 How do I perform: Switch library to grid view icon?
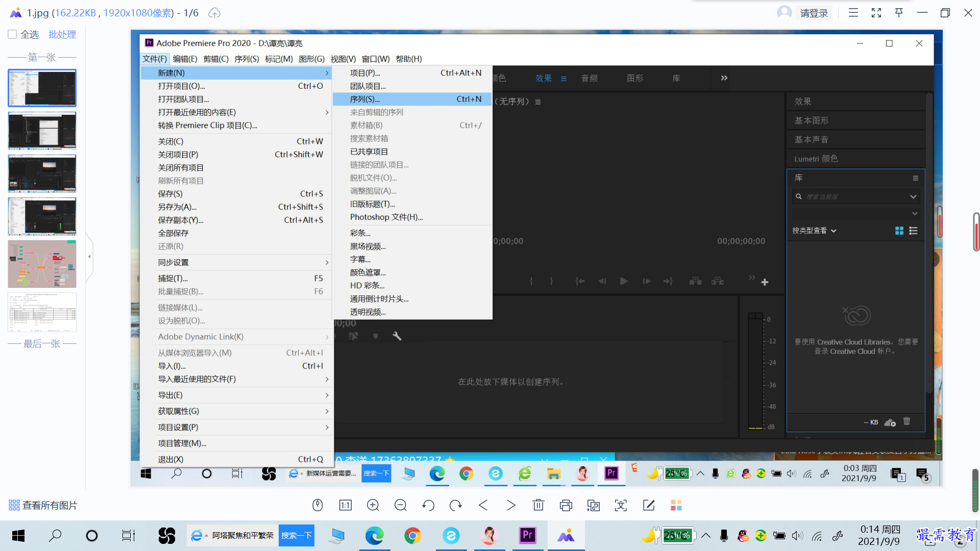(899, 231)
